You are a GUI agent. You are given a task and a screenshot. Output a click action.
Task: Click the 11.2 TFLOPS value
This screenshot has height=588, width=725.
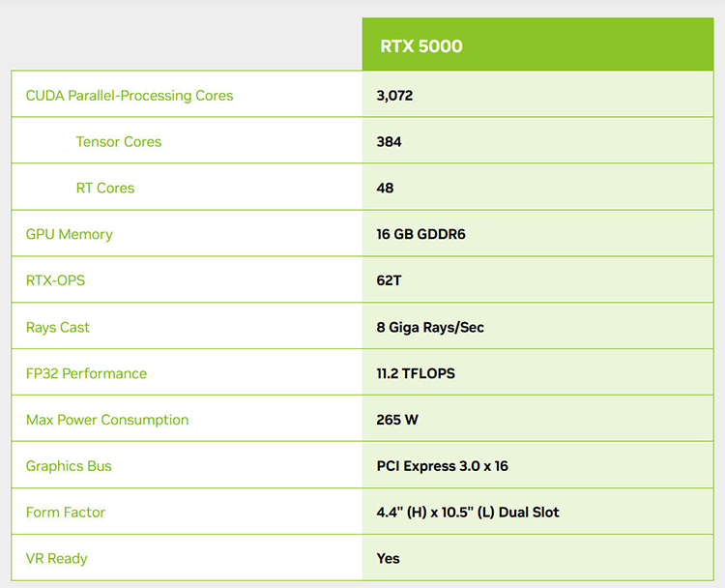pyautogui.click(x=416, y=373)
